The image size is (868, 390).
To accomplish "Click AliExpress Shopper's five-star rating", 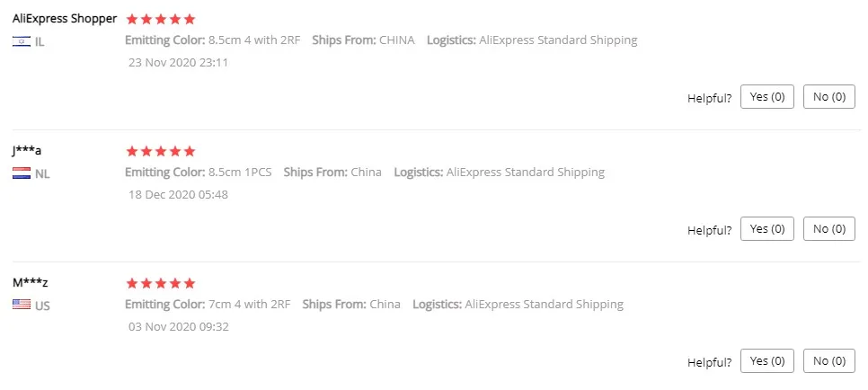I will point(161,19).
